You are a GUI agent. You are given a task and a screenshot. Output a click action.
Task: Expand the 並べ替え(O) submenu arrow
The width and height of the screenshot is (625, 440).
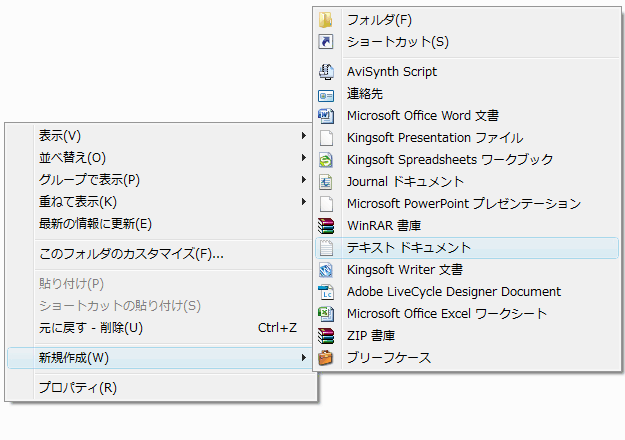point(304,157)
